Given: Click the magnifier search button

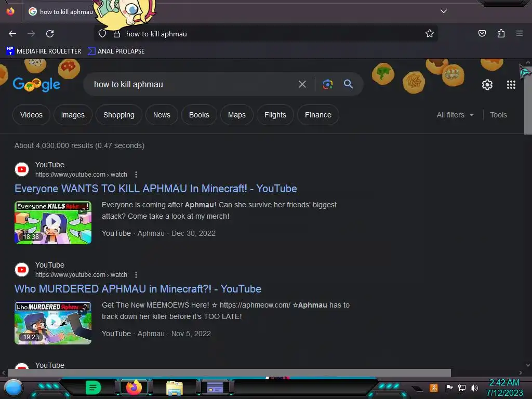Looking at the screenshot, I should (x=348, y=84).
